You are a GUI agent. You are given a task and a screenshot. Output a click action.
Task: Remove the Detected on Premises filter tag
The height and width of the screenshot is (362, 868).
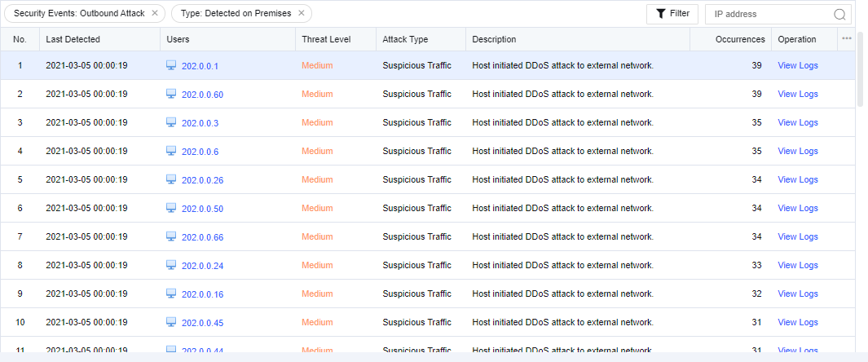click(302, 13)
